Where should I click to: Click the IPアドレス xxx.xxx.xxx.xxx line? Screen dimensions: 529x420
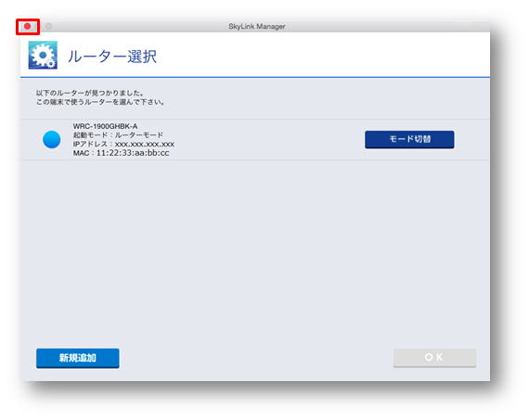[123, 144]
